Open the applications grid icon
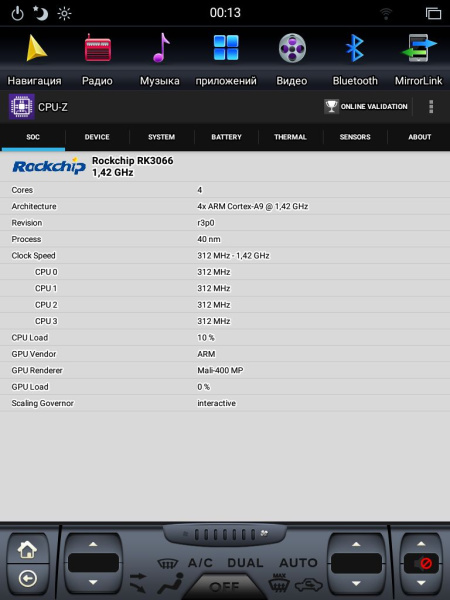The height and width of the screenshot is (600, 450). click(226, 48)
